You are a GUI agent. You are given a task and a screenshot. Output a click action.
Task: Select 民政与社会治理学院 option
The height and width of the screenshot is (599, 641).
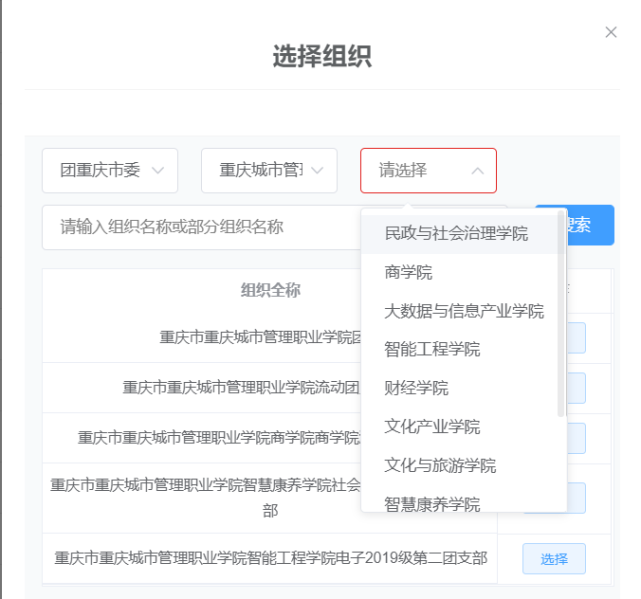click(x=459, y=234)
